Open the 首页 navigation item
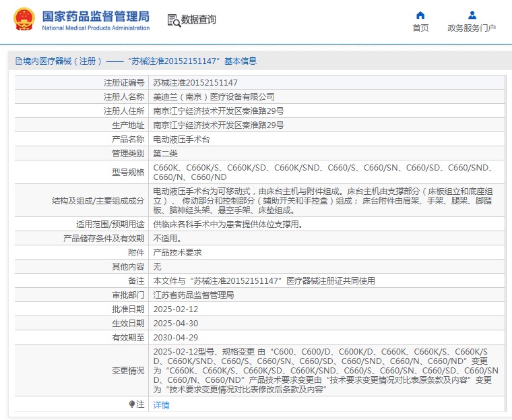 [420, 28]
